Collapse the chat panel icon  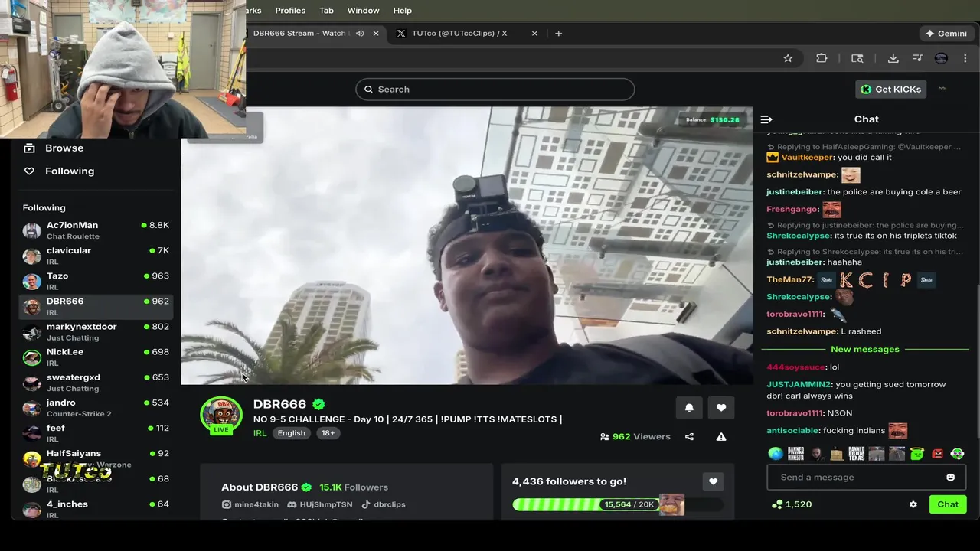coord(766,119)
